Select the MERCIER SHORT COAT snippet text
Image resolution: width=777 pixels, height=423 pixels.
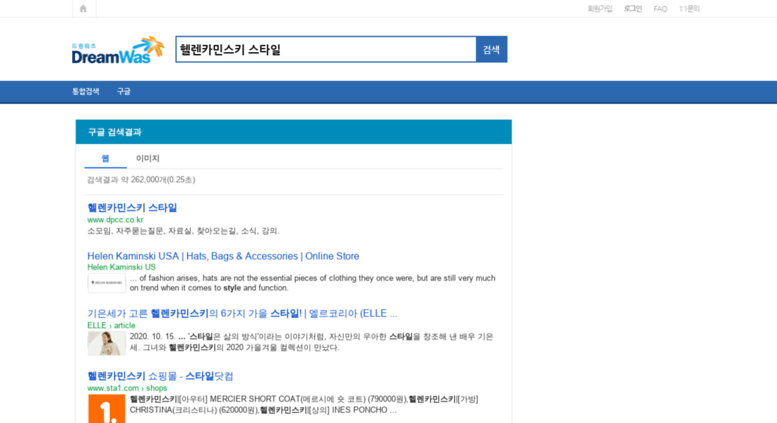(304, 405)
